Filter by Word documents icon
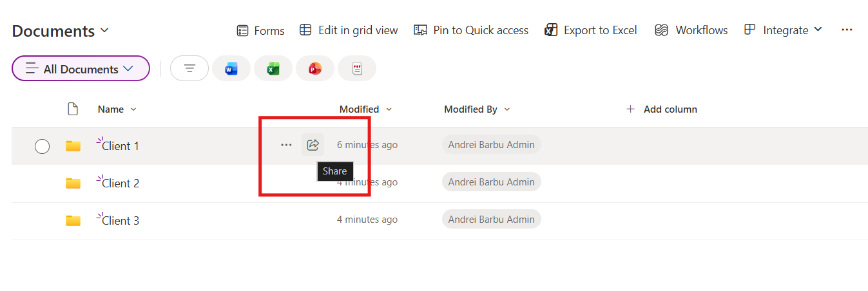868x291 pixels. [x=231, y=69]
